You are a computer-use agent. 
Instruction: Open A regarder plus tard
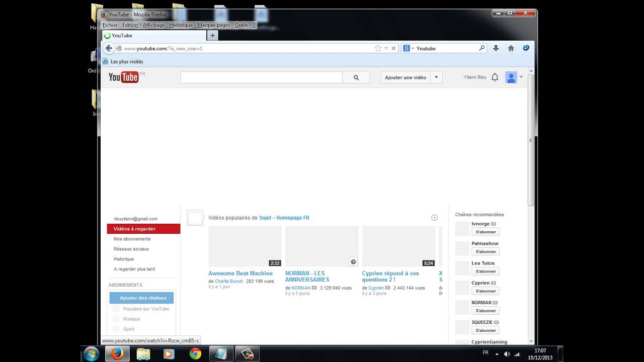[x=134, y=269]
